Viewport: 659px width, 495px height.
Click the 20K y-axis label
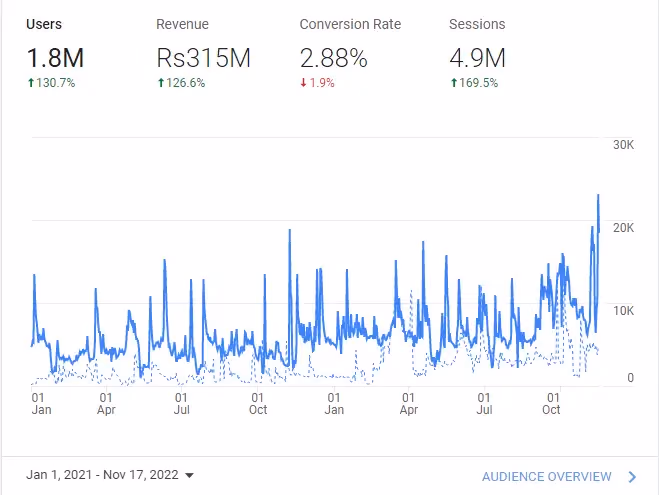pyautogui.click(x=623, y=228)
